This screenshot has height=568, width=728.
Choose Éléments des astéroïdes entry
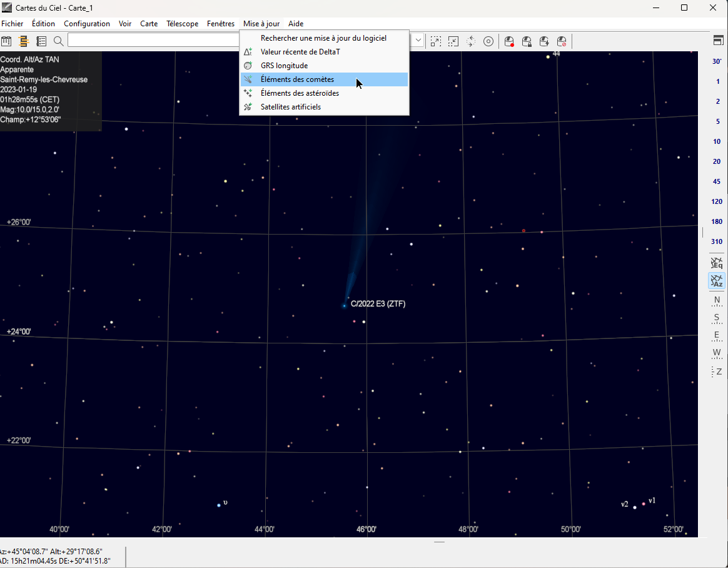click(324, 93)
